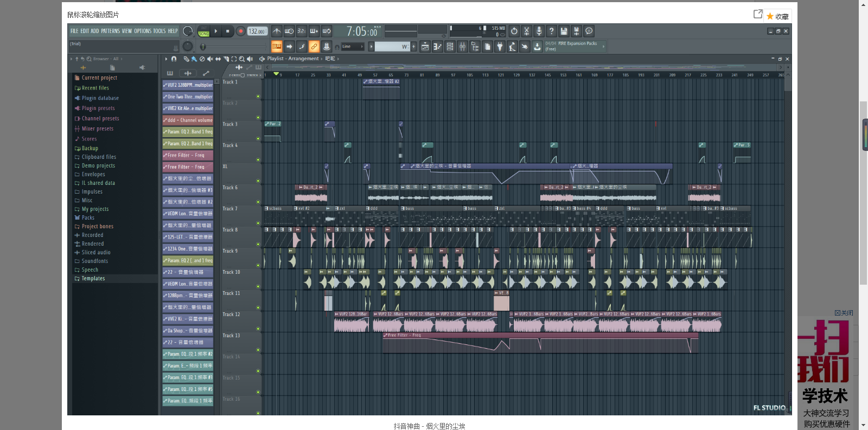Toggle the Z-CROSS option in playlist
This screenshot has height=430, width=868.
(242, 75)
